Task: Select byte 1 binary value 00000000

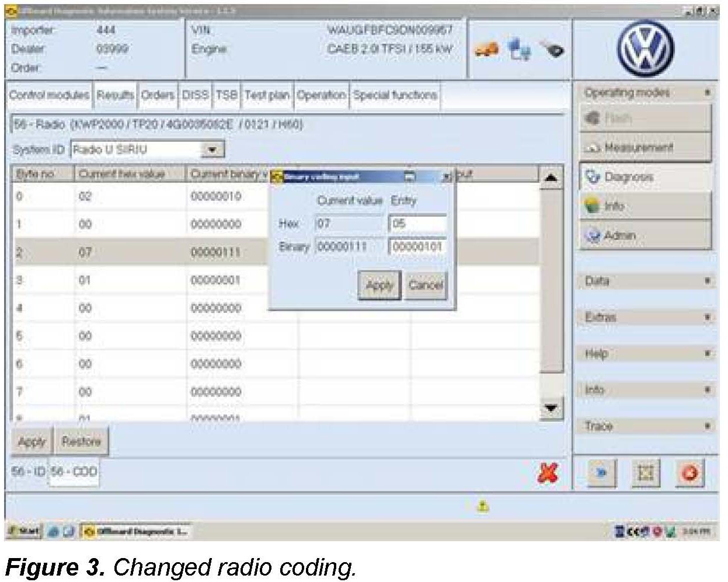Action: pos(216,225)
